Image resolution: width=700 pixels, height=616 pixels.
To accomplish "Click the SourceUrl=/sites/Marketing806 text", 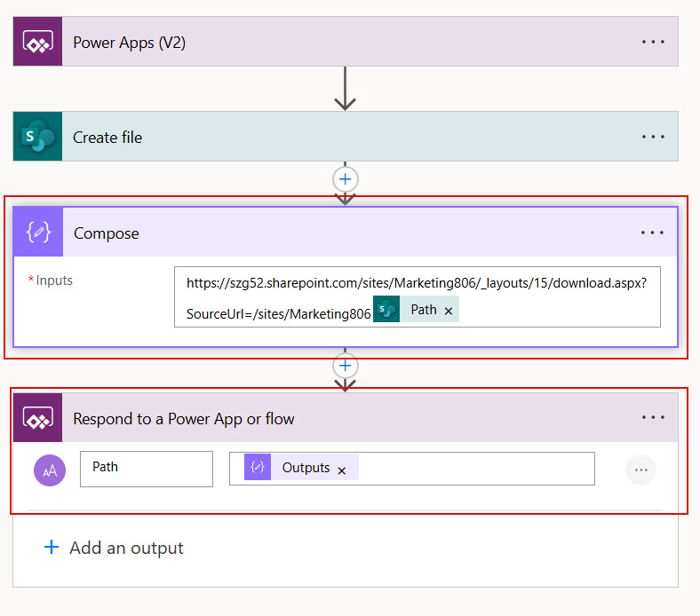I will (279, 314).
